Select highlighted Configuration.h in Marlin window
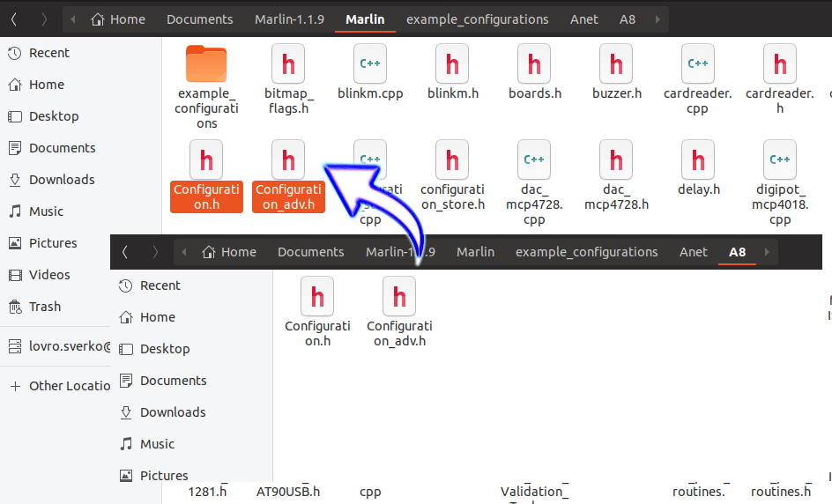The image size is (832, 504). coord(206,175)
